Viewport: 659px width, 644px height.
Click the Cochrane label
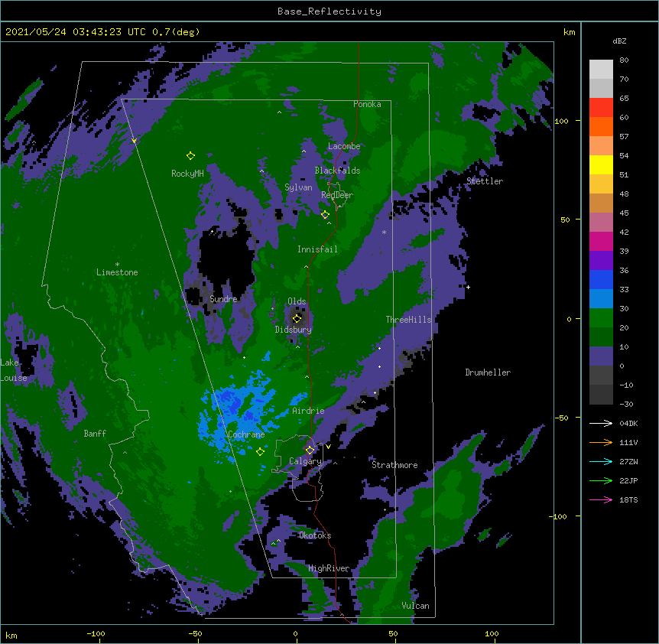pyautogui.click(x=246, y=434)
